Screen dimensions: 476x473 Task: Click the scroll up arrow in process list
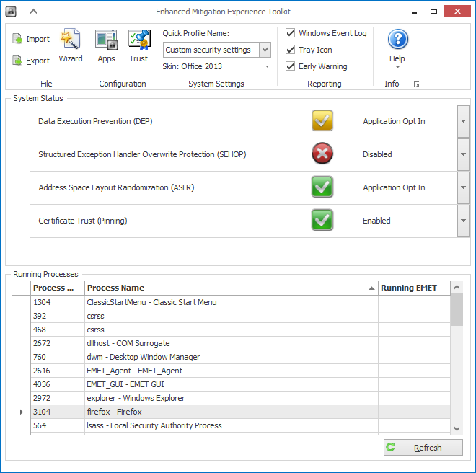tap(457, 287)
